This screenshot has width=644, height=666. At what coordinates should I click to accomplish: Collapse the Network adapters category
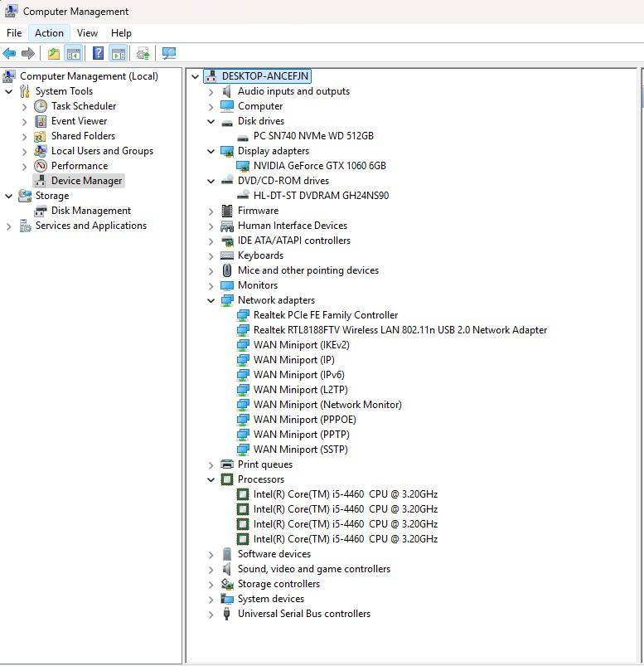coord(211,300)
